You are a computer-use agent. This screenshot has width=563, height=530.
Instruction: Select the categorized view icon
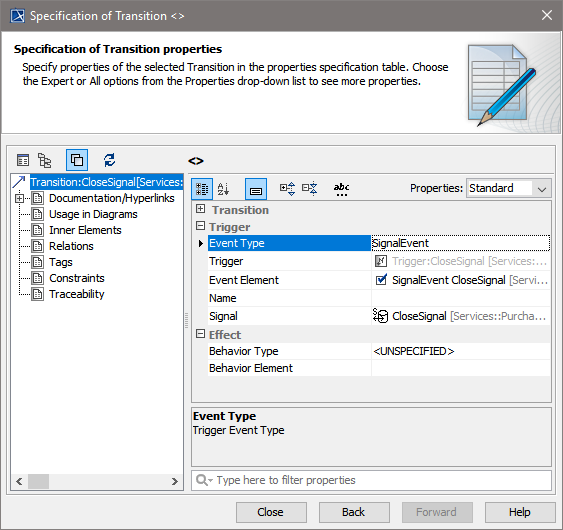pos(202,189)
